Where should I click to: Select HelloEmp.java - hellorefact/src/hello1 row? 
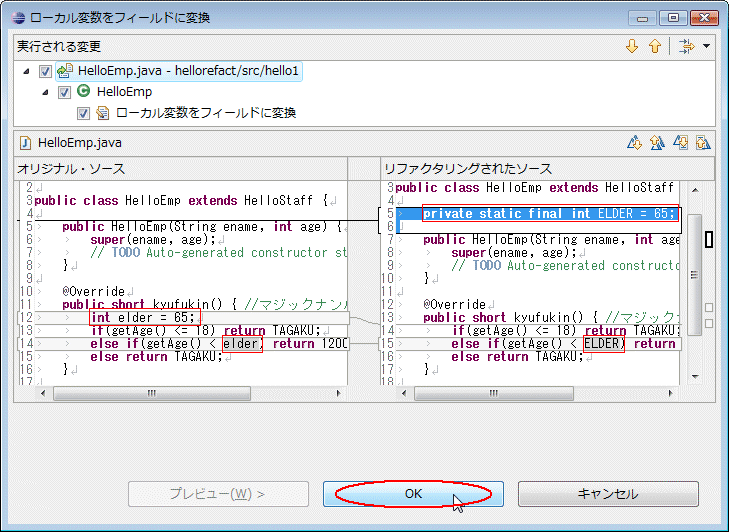pyautogui.click(x=179, y=71)
